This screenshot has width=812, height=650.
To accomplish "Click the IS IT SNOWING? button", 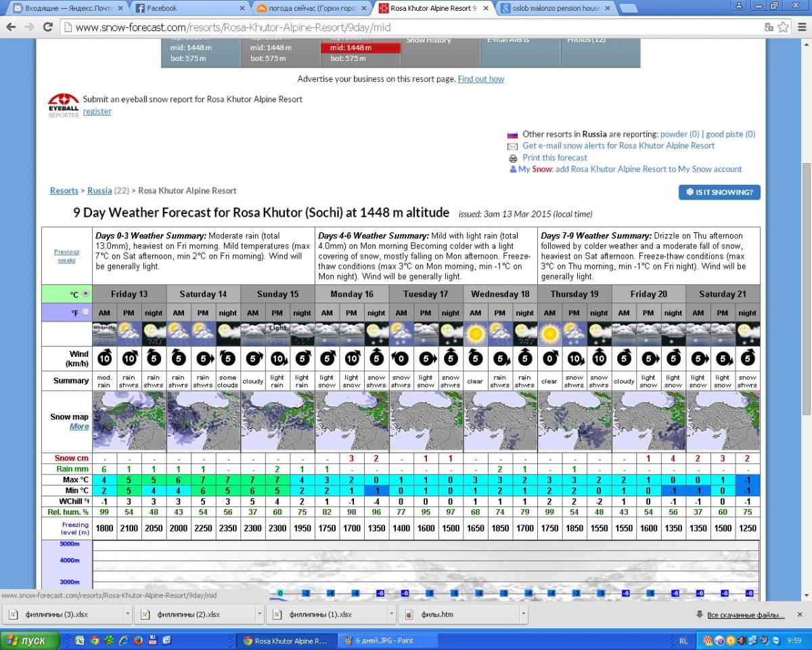I will [719, 192].
